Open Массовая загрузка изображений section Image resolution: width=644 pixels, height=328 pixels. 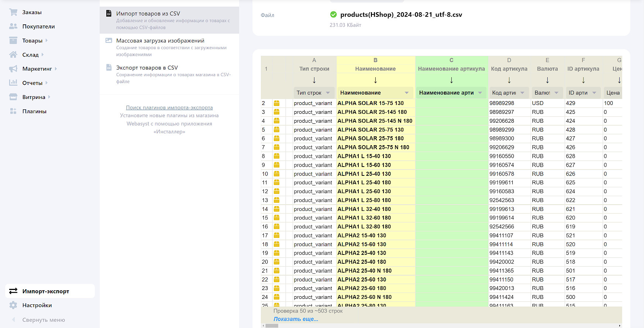[x=160, y=41]
